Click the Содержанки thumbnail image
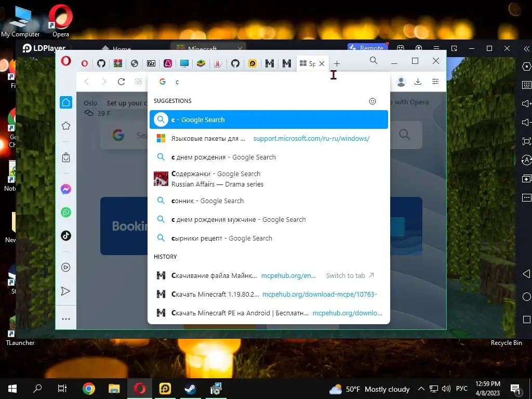532x399 pixels. tap(161, 179)
